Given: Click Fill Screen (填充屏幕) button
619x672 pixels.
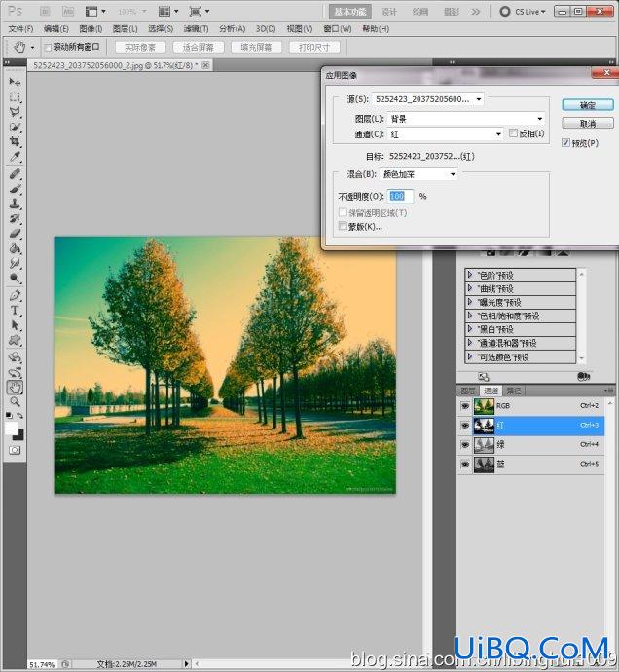Looking at the screenshot, I should tap(256, 47).
